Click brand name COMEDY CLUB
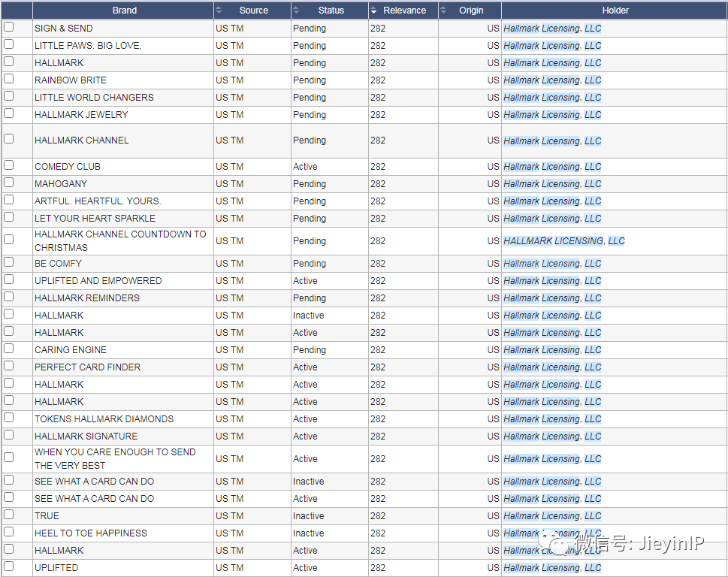Image resolution: width=728 pixels, height=577 pixels. pos(68,167)
